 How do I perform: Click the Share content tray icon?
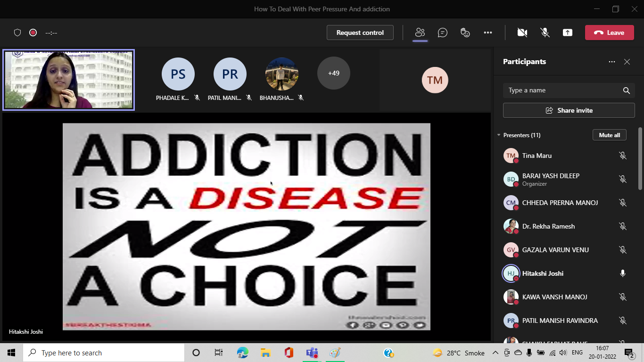[568, 33]
